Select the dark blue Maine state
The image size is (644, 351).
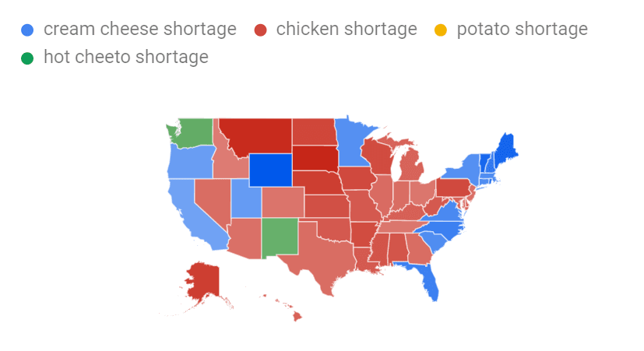point(505,149)
